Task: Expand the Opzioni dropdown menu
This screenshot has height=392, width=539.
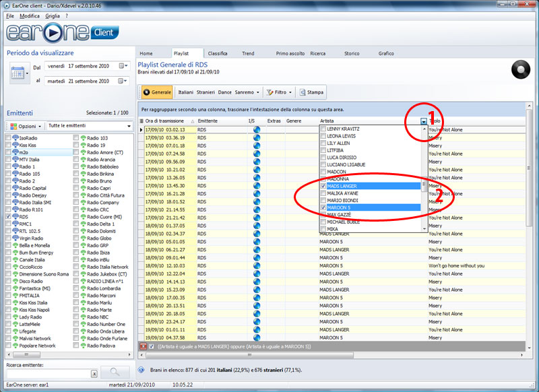Action: pyautogui.click(x=40, y=127)
